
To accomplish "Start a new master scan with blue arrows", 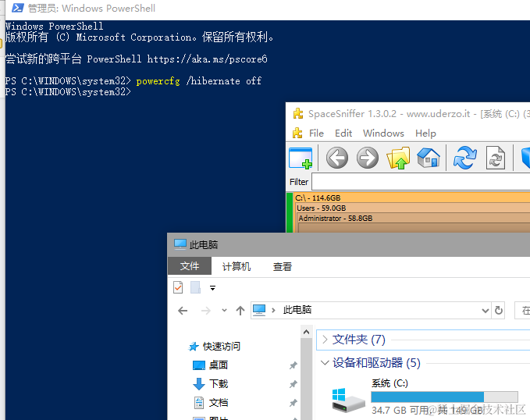I will (x=465, y=158).
